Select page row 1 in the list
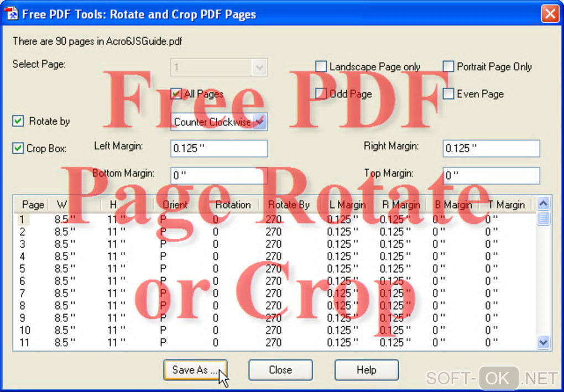Image resolution: width=564 pixels, height=392 pixels. point(275,219)
